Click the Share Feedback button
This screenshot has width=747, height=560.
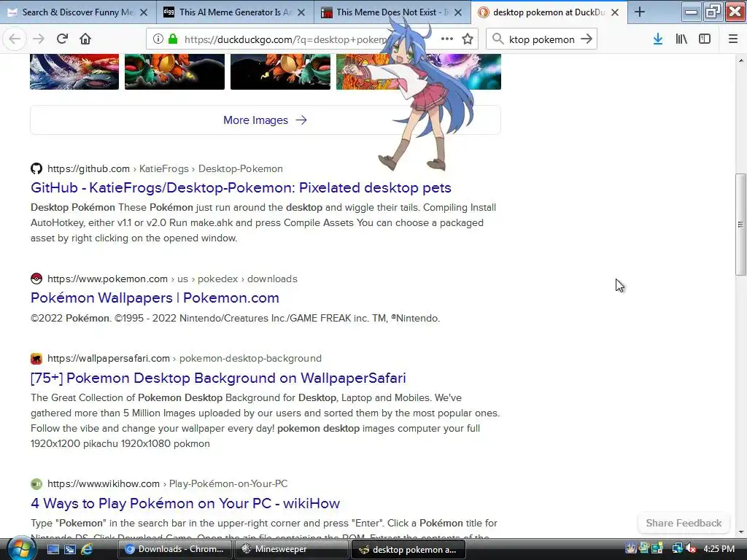[x=684, y=523]
